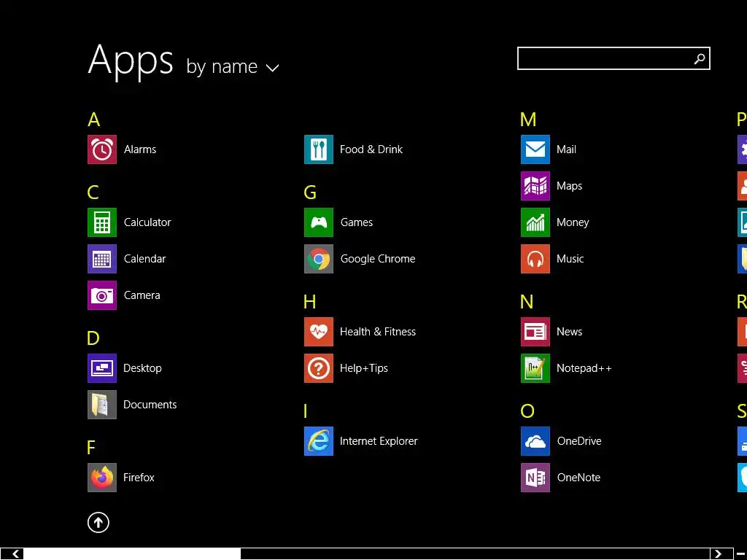Image resolution: width=747 pixels, height=560 pixels.
Task: Open the Health & Fitness icon
Action: [319, 332]
